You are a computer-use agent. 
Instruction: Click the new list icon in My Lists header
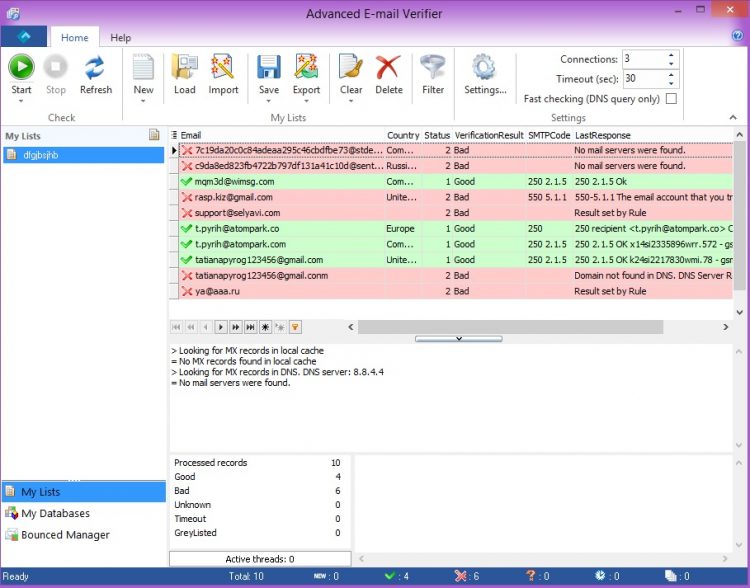tap(154, 135)
